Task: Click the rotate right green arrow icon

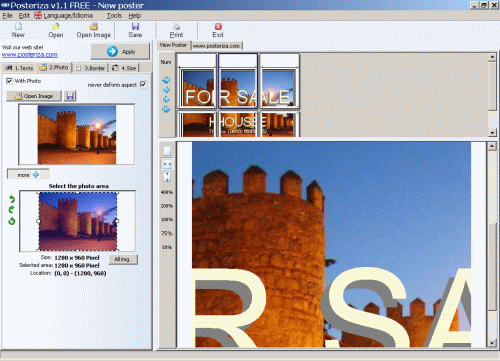Action: click(12, 210)
